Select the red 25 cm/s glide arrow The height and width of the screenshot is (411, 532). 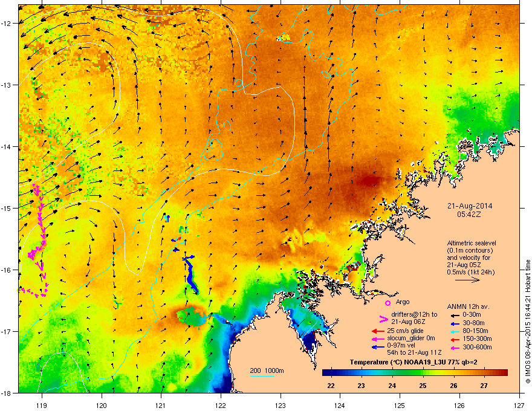(378, 331)
